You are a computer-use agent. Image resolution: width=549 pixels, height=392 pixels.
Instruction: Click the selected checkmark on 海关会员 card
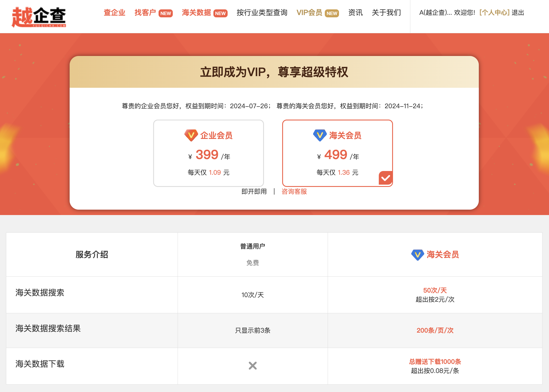(386, 178)
